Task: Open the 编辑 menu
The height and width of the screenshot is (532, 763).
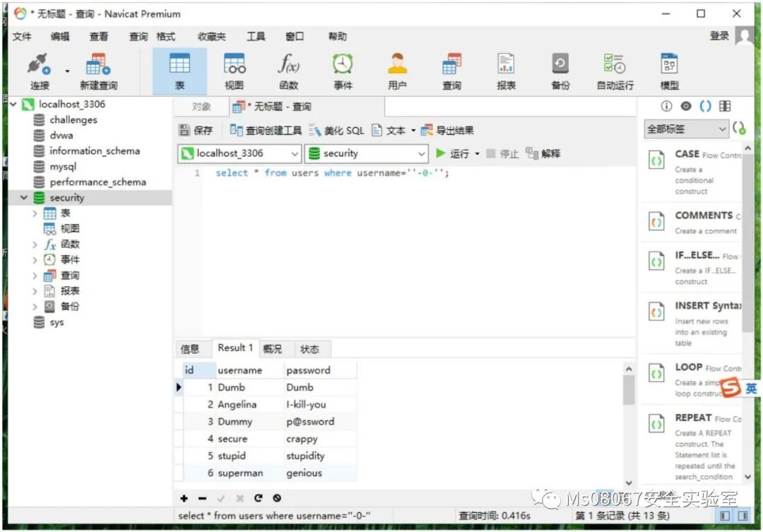Action: (60, 36)
